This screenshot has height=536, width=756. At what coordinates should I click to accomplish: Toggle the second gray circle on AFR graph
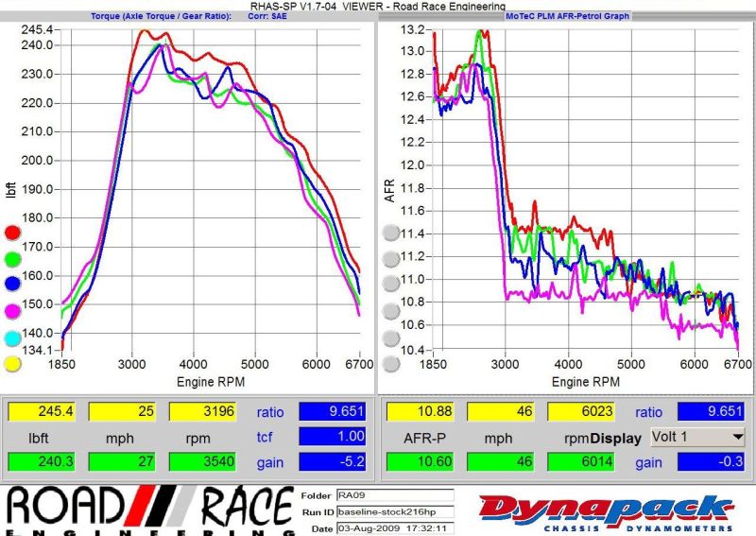click(390, 259)
